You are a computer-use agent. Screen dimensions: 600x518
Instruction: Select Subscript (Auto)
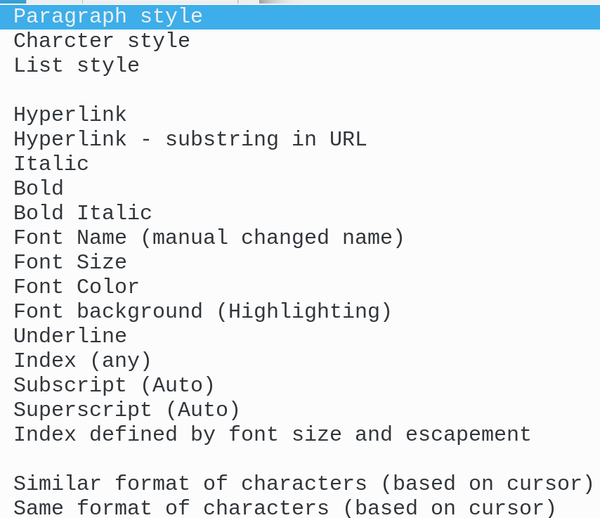pos(300,385)
